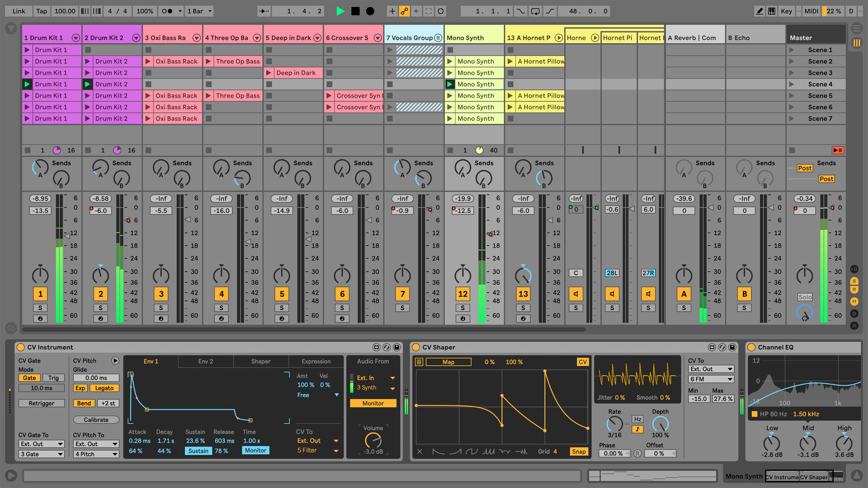Deactivate track 3 with its track activator
This screenshot has height=488, width=868.
[x=161, y=294]
